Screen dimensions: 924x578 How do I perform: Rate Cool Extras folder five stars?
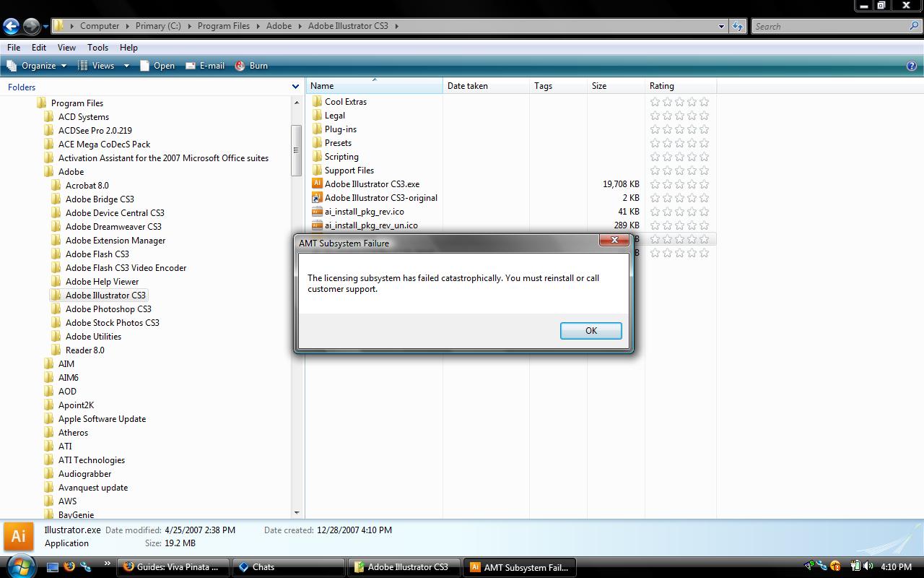[704, 102]
